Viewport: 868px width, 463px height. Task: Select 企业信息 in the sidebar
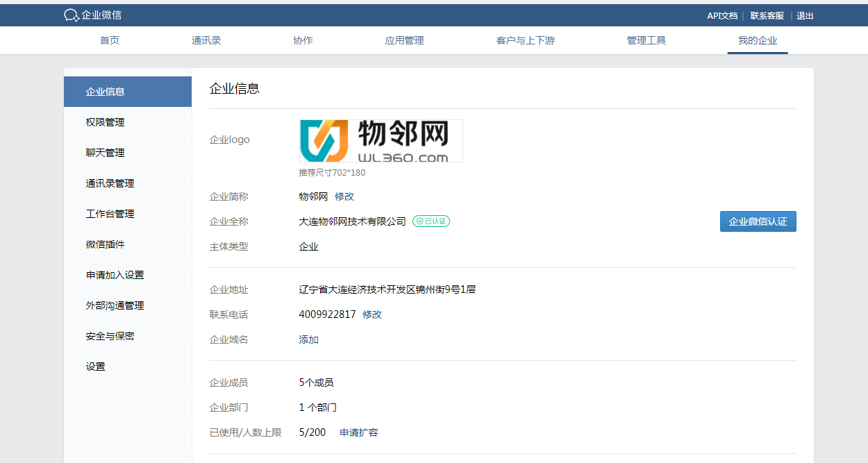click(128, 92)
